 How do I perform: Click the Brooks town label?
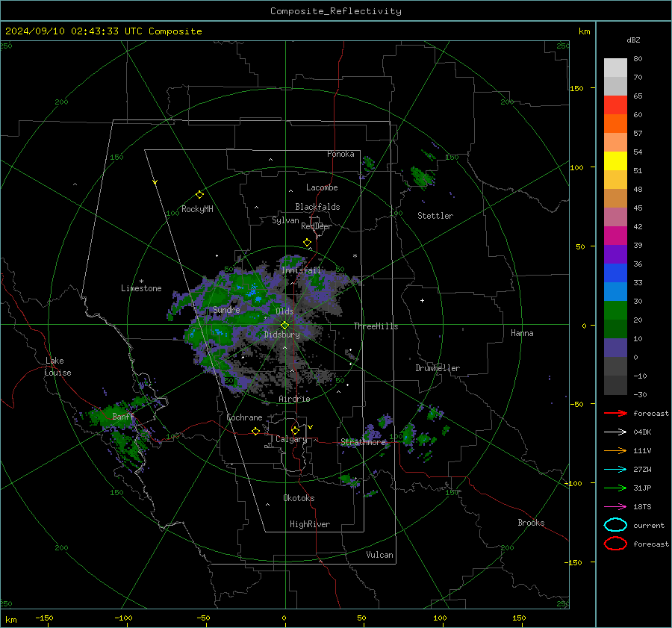tap(531, 523)
